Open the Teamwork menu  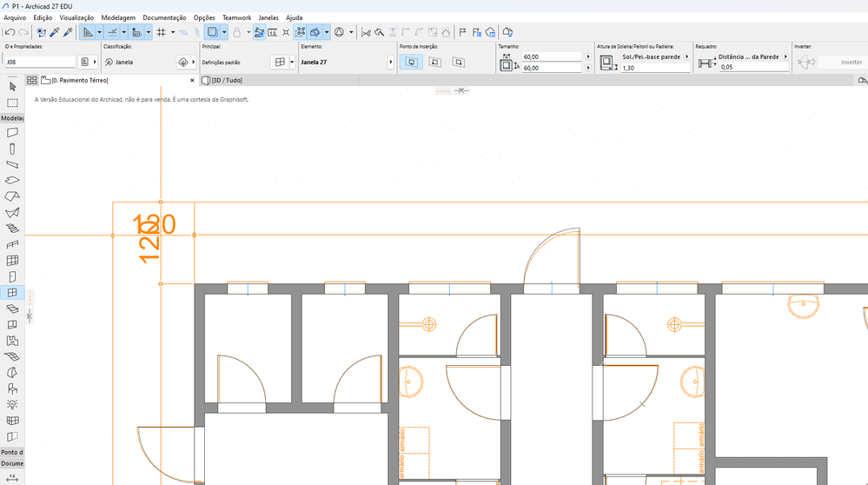pyautogui.click(x=236, y=17)
